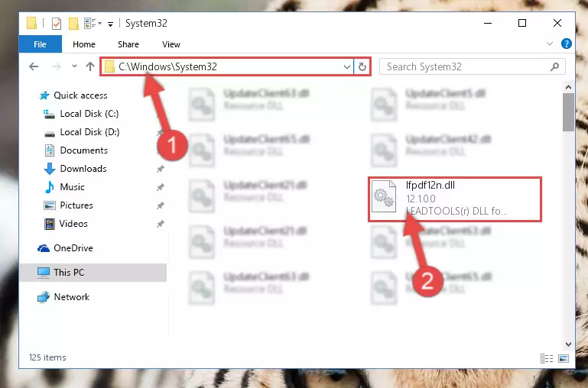Open the Help question mark icon

click(x=567, y=44)
